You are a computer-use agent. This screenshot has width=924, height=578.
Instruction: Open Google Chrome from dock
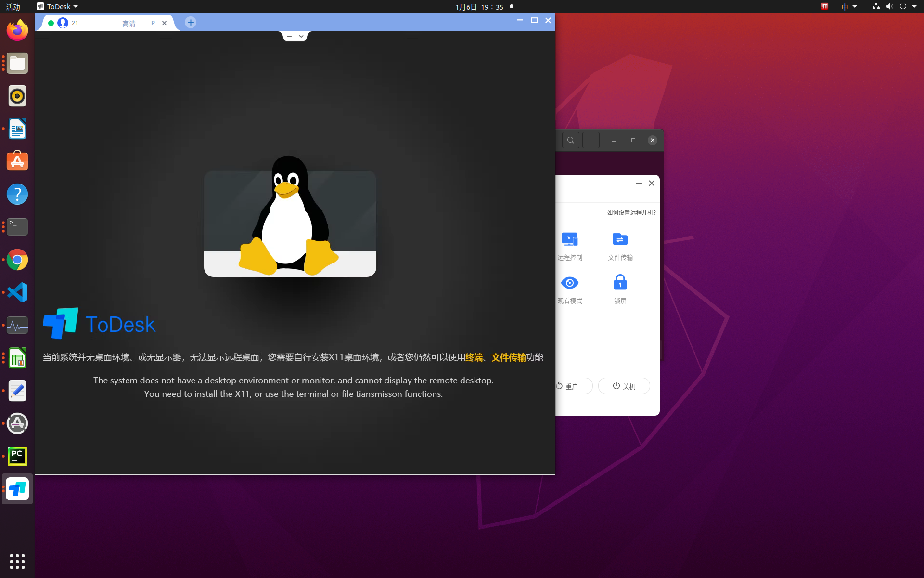coord(17,260)
